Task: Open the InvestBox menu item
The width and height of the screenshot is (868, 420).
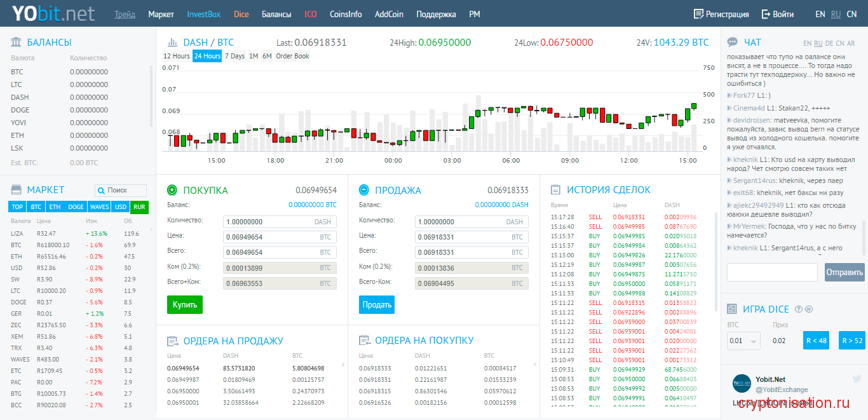Action: [204, 14]
